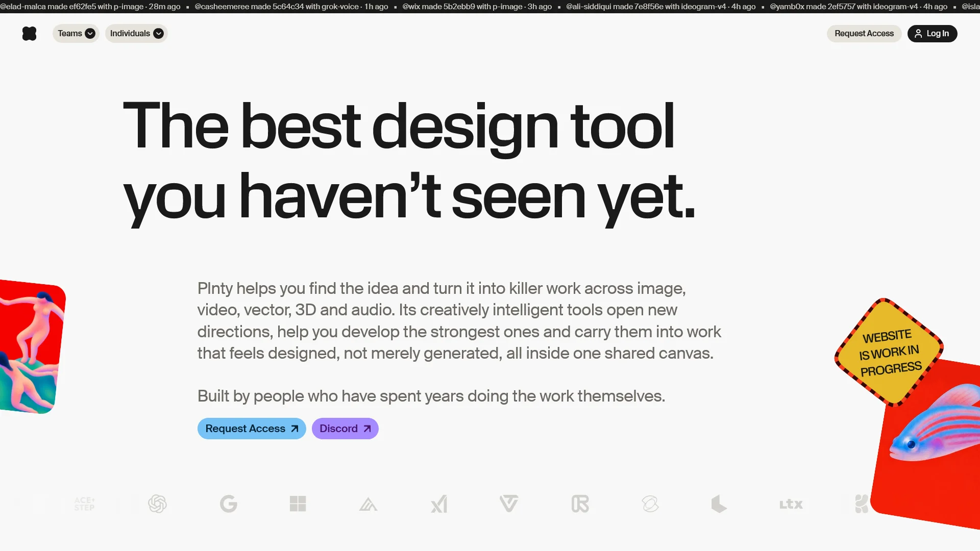The width and height of the screenshot is (980, 551).
Task: Click the Recraft R logo
Action: coord(580,504)
